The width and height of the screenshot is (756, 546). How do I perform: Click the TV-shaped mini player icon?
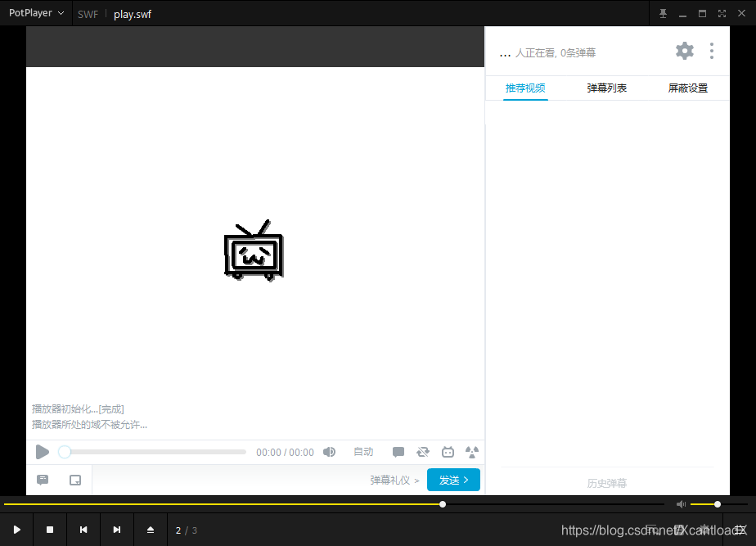click(x=448, y=451)
